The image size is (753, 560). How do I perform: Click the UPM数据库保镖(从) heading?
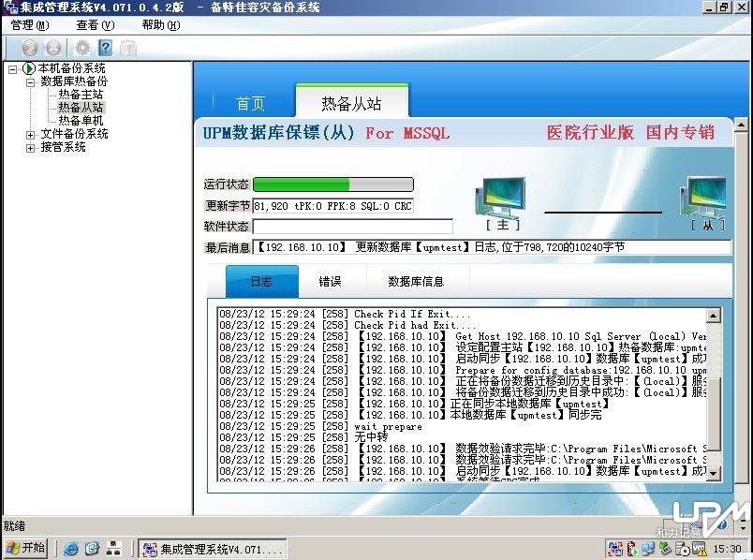pyautogui.click(x=278, y=132)
